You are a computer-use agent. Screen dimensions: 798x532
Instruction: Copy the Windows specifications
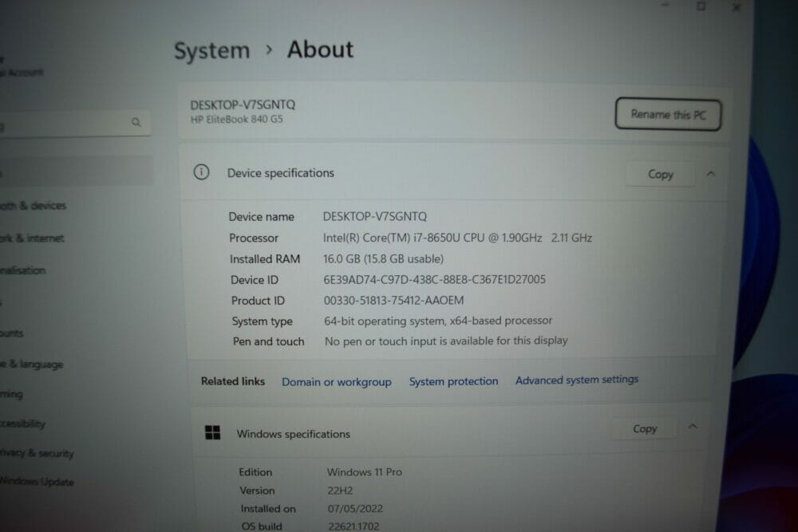[x=645, y=429]
